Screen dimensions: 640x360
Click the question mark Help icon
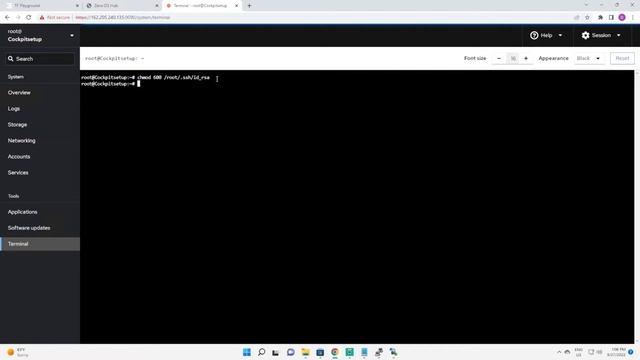[x=534, y=36]
